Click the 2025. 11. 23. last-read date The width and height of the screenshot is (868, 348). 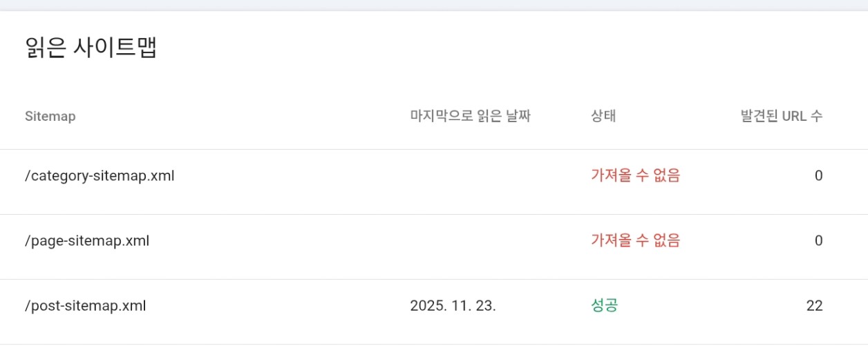click(453, 306)
